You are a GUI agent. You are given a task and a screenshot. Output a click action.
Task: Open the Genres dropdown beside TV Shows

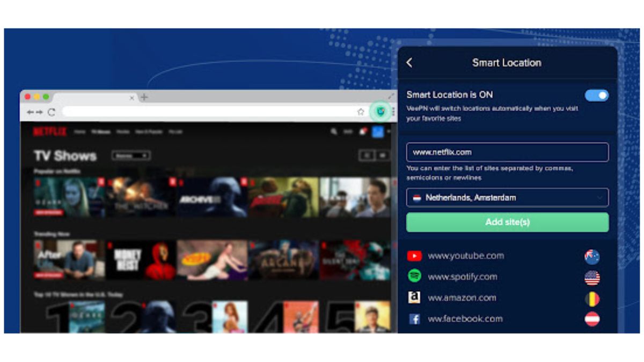131,156
